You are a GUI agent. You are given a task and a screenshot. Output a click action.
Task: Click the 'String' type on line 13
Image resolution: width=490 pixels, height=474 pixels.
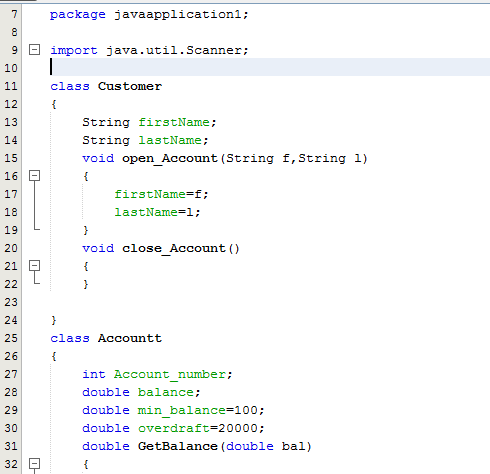click(106, 122)
